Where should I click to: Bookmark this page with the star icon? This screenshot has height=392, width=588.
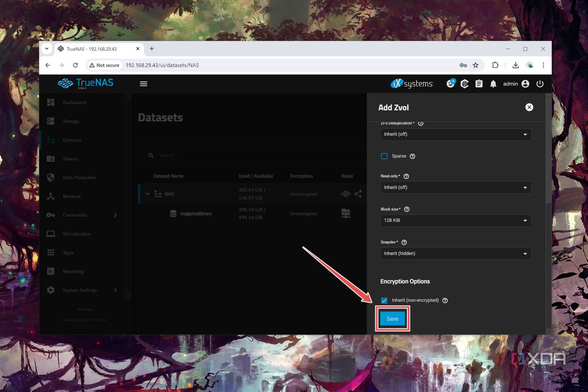(x=475, y=65)
